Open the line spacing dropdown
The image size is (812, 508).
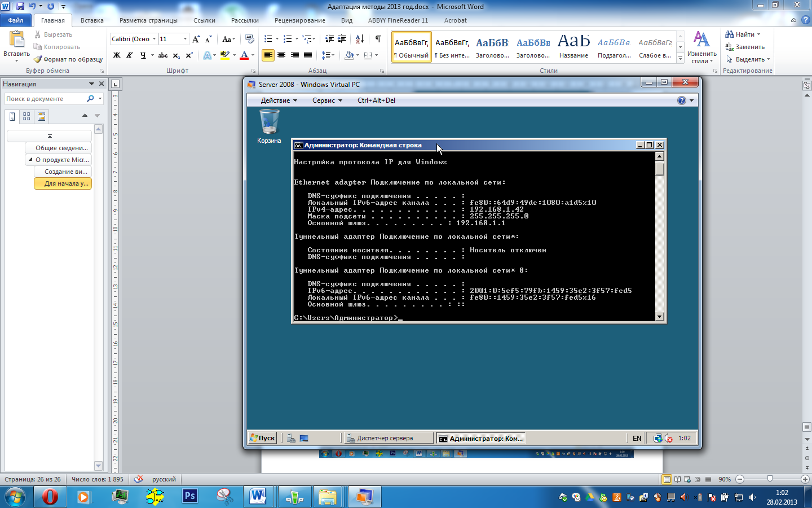click(x=328, y=55)
